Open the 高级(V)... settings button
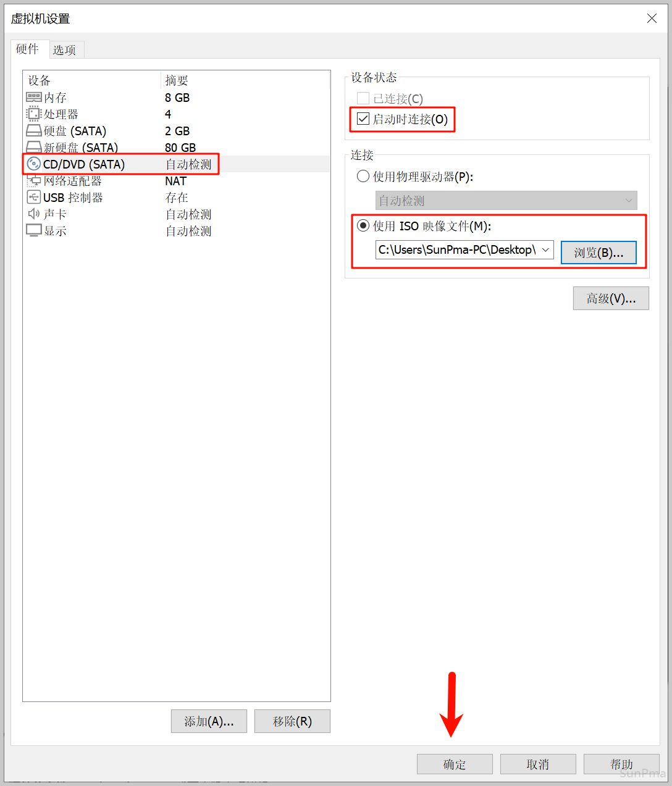This screenshot has width=672, height=786. click(x=611, y=298)
